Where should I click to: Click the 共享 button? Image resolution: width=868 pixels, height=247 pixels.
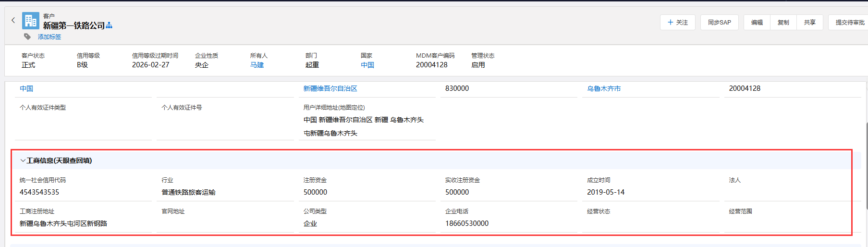[x=809, y=23]
